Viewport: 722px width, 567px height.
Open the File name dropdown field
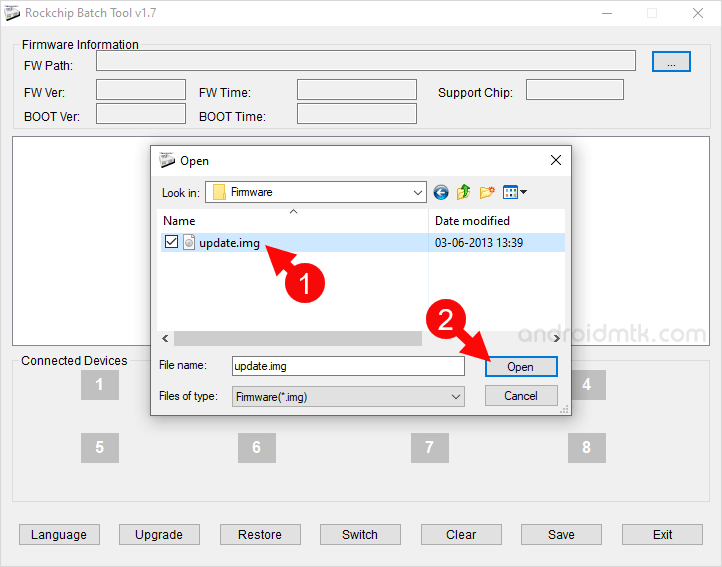click(347, 367)
